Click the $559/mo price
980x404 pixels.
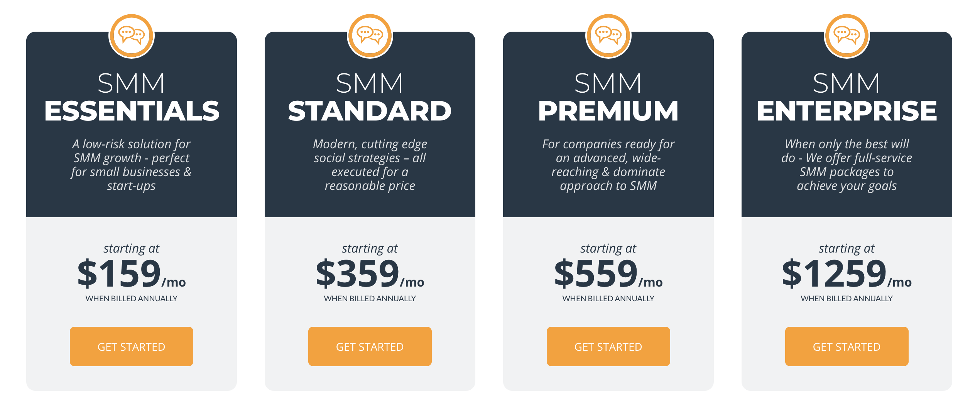point(608,273)
